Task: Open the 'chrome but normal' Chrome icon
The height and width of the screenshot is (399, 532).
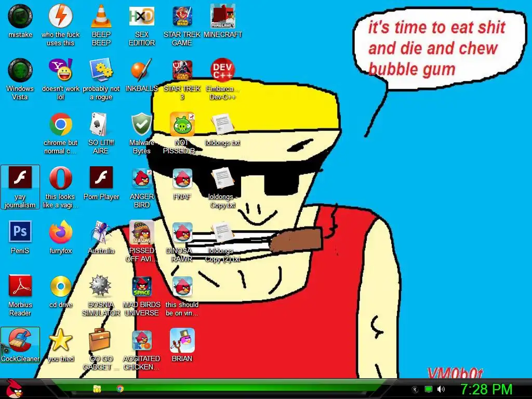Action: point(60,124)
